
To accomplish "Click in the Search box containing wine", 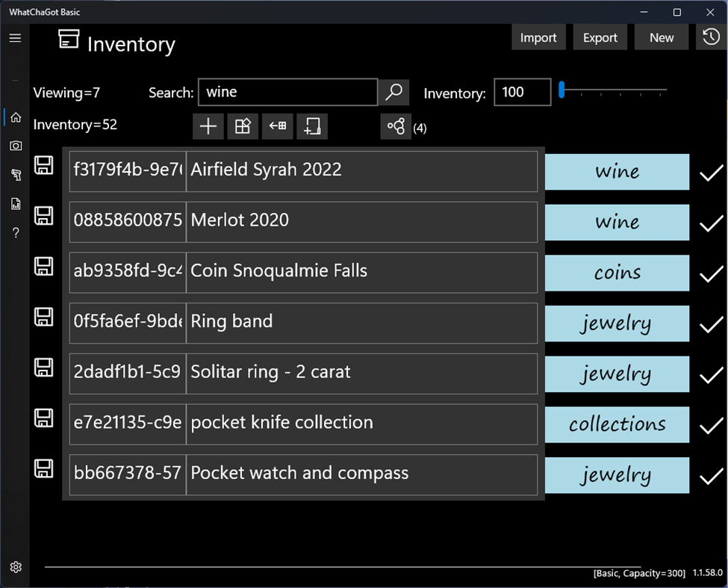I will [x=288, y=92].
